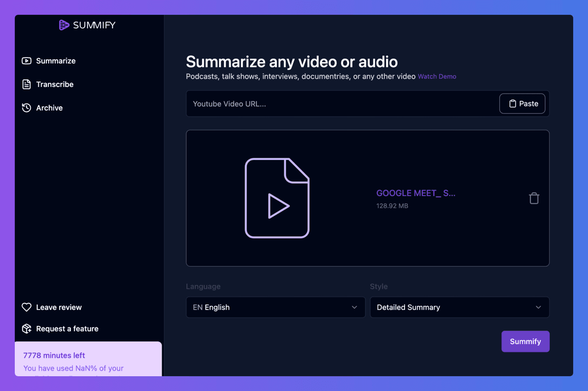Click the Summify logo icon
588x391 pixels.
(63, 24)
